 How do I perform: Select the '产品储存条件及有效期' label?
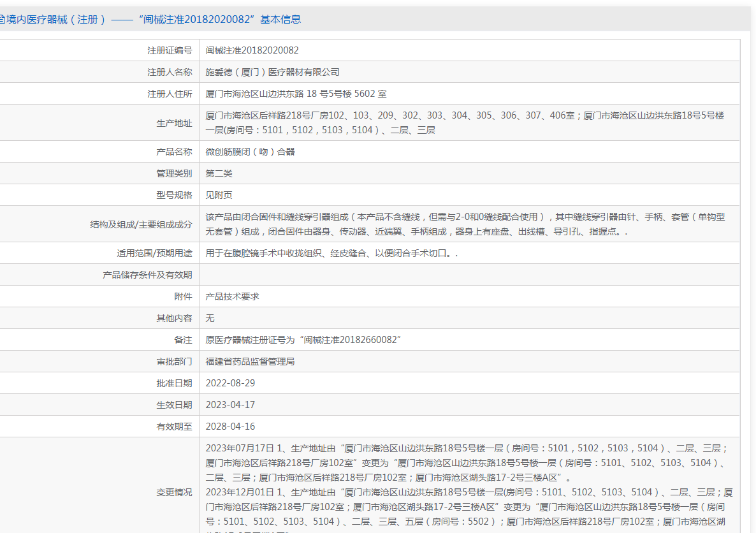click(x=147, y=274)
